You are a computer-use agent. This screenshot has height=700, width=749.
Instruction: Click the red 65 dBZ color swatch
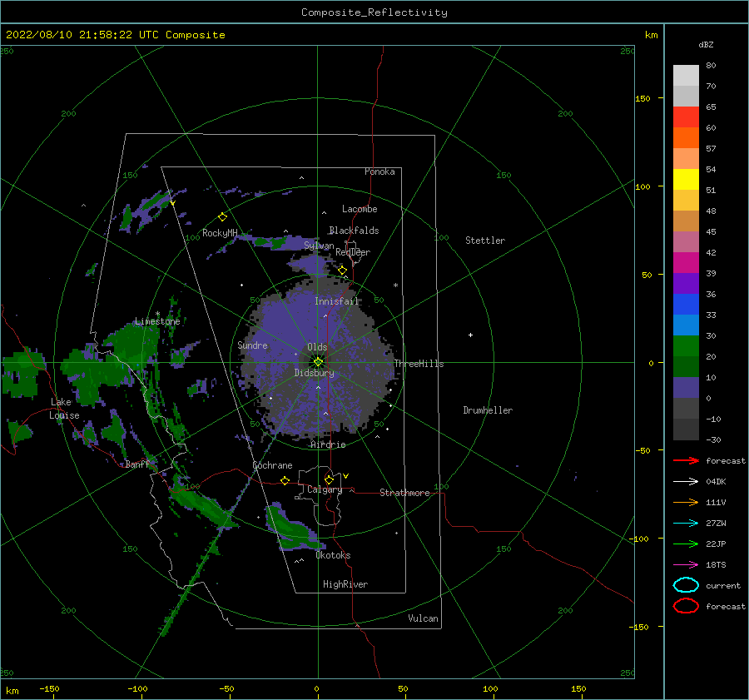coord(686,117)
